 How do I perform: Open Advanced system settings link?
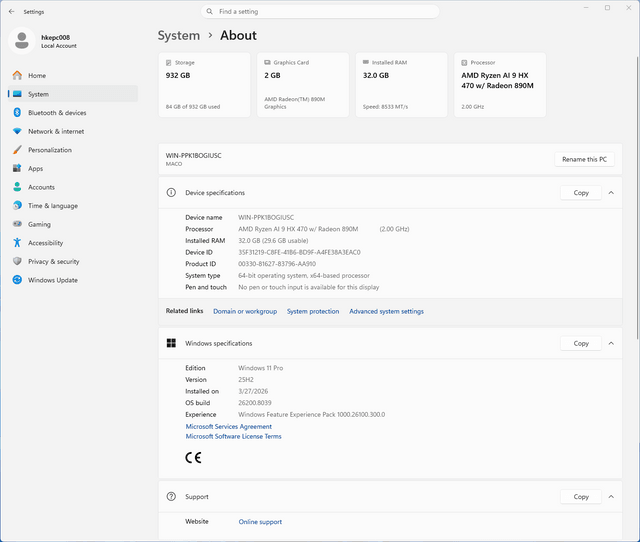(386, 311)
